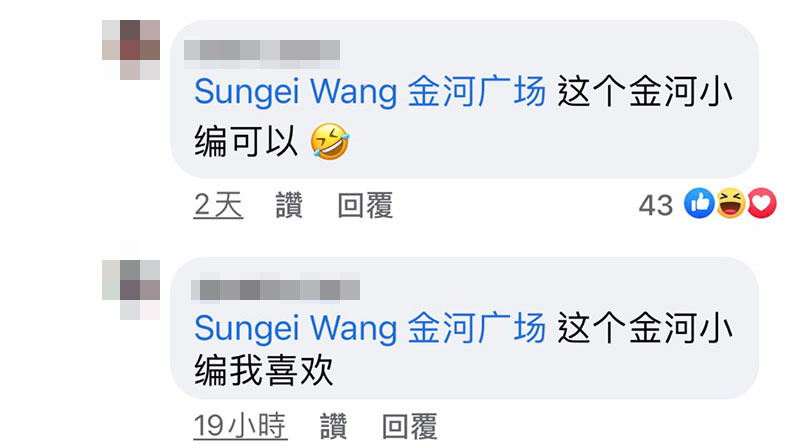Open Sungei Wang 金河广场 tag in first comment
Screen dimensions: 800x448
(x=370, y=92)
